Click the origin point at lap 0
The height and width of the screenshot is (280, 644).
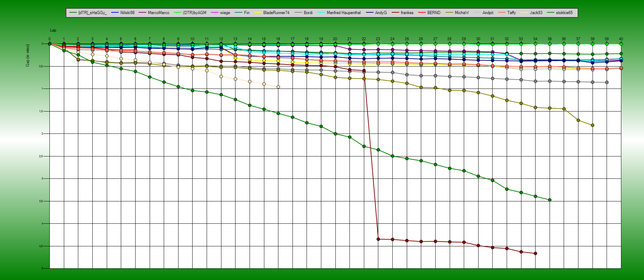49,44
